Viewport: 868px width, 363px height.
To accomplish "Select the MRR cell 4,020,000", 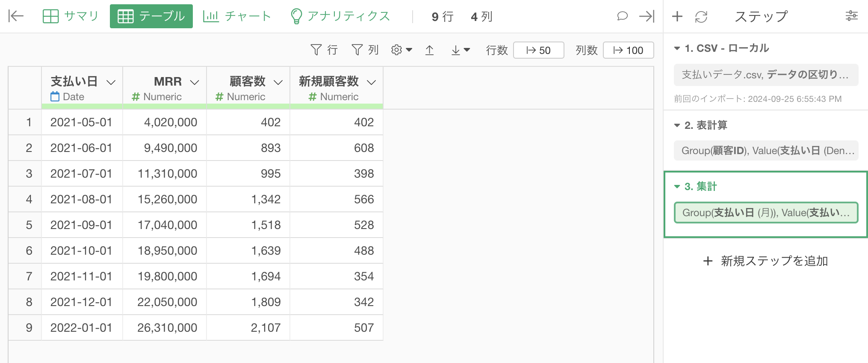I will point(165,122).
